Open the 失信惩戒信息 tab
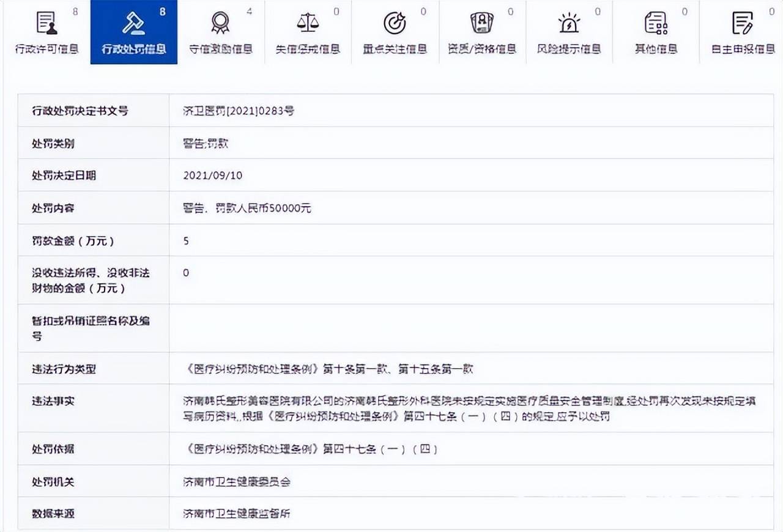 [308, 32]
